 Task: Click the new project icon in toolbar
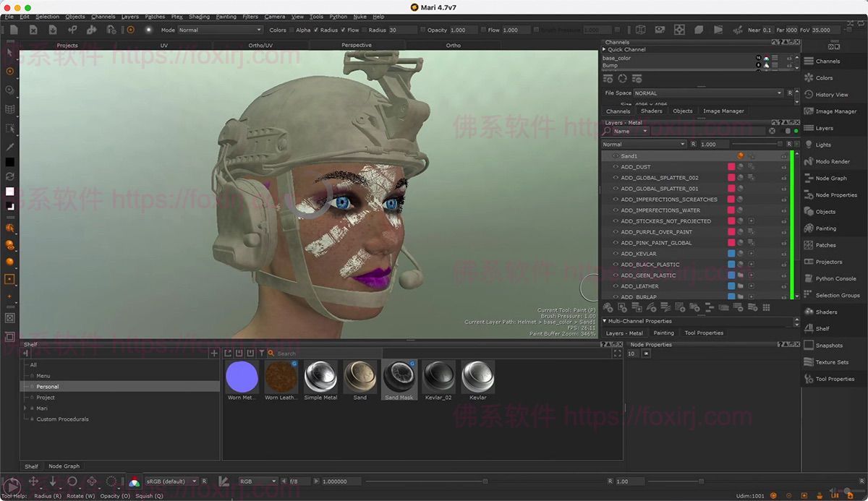tap(14, 30)
